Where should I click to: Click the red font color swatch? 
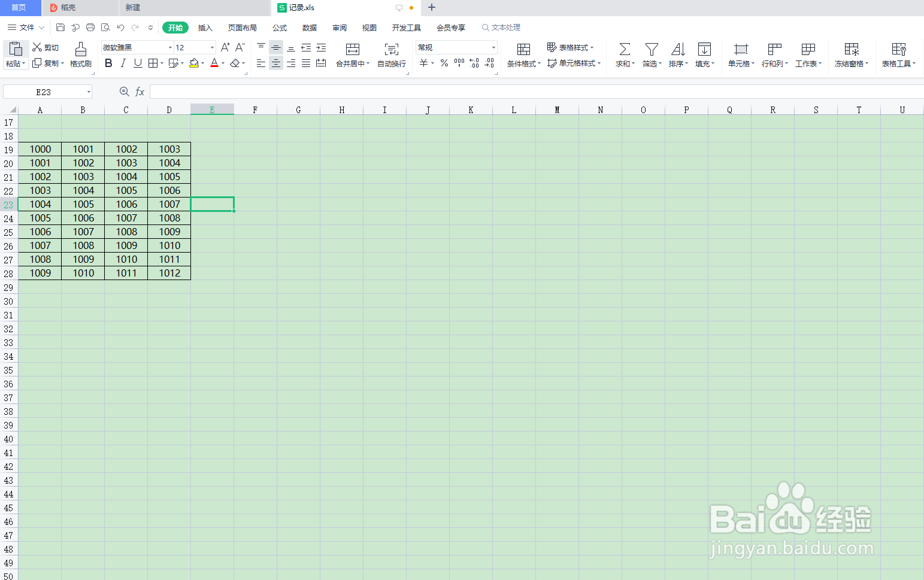[x=214, y=63]
